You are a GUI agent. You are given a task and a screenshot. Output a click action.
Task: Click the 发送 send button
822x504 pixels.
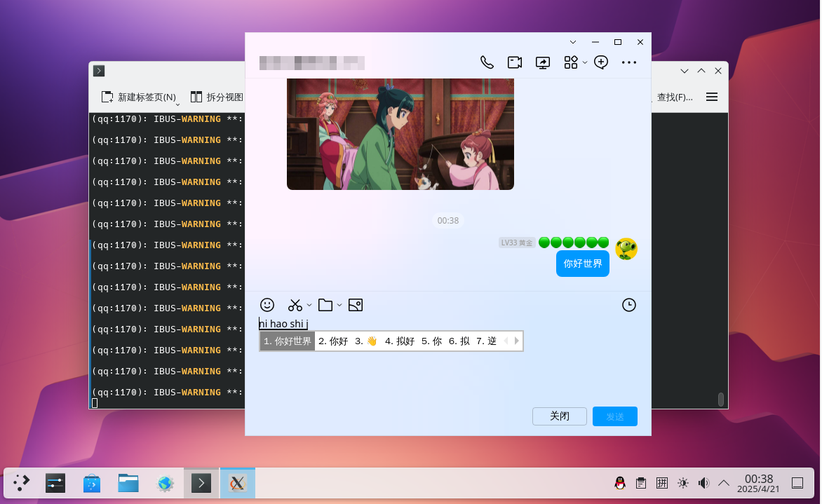click(615, 416)
